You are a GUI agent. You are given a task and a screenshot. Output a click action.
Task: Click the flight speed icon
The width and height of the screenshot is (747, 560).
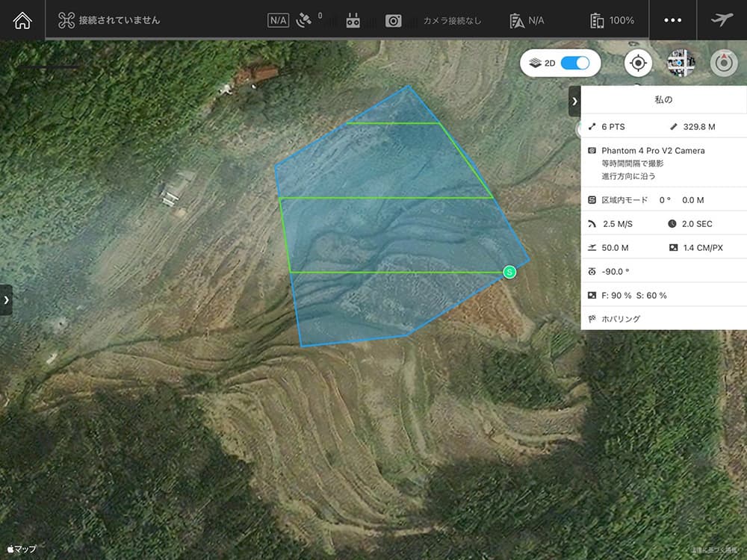[592, 224]
